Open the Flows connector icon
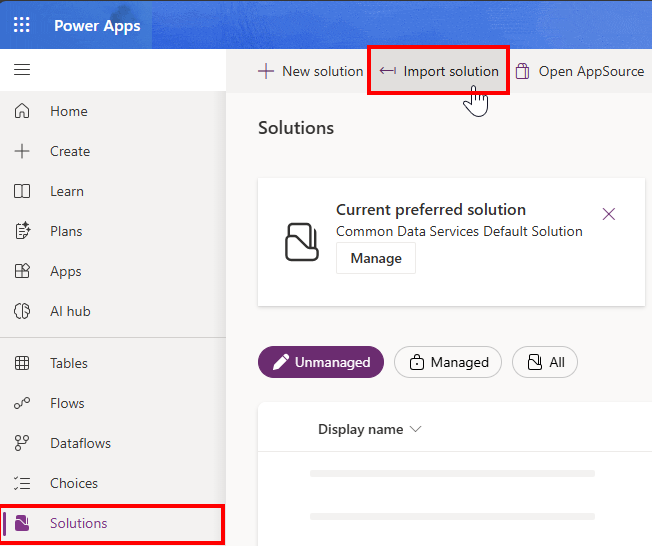Screen dimensions: 652x546 point(22,403)
